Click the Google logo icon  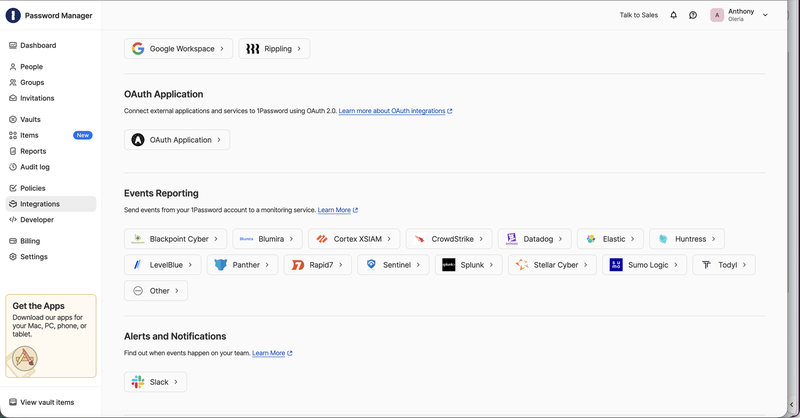coord(138,48)
